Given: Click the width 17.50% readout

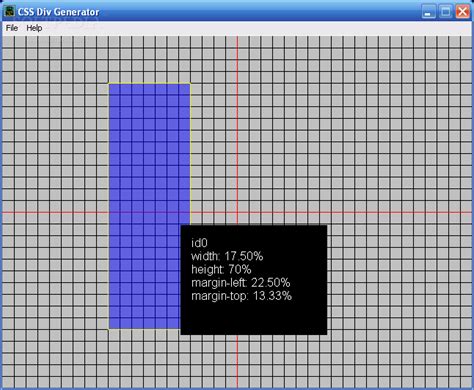Looking at the screenshot, I should click(227, 256).
